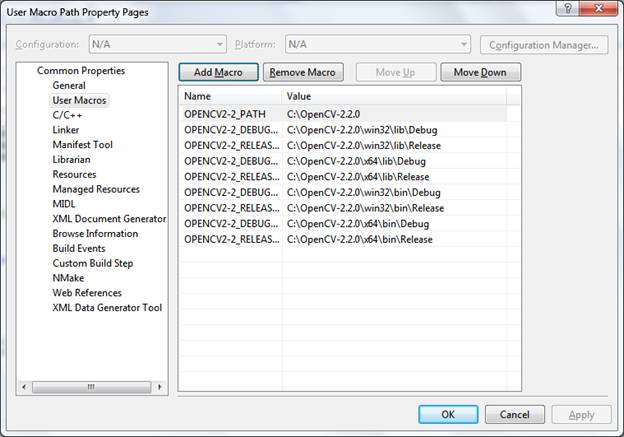Select value C:\OpenCV-2.2.0\x64\lib\Release
Screen dimensions: 624x437
click(358, 177)
